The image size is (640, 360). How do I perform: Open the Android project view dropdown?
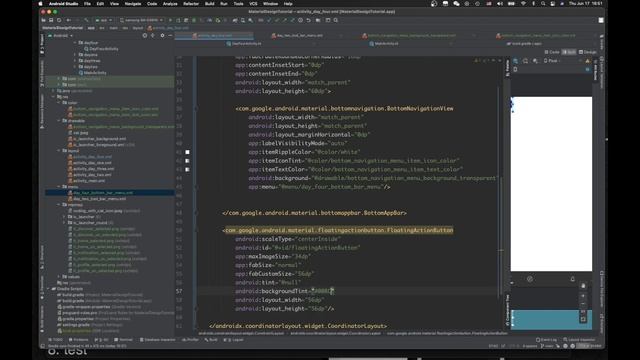61,36
